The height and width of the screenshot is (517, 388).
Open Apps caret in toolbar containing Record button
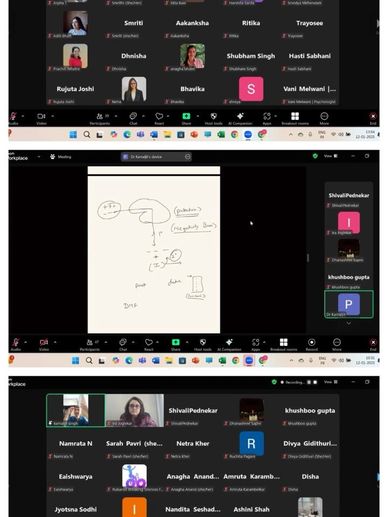click(x=264, y=342)
